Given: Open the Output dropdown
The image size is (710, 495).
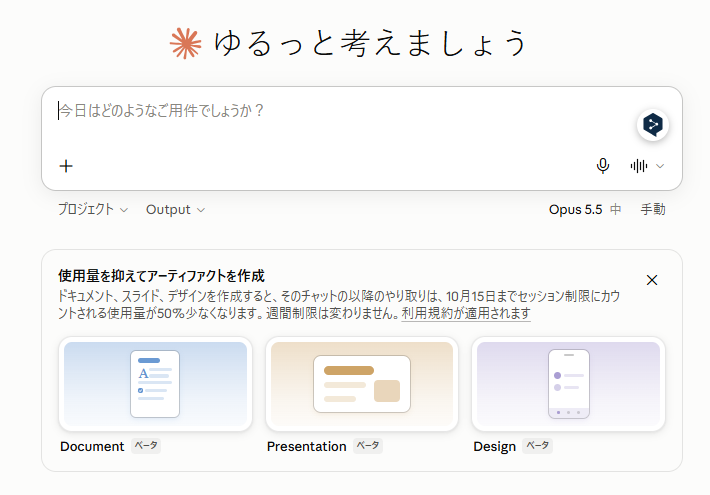Looking at the screenshot, I should click(x=175, y=210).
